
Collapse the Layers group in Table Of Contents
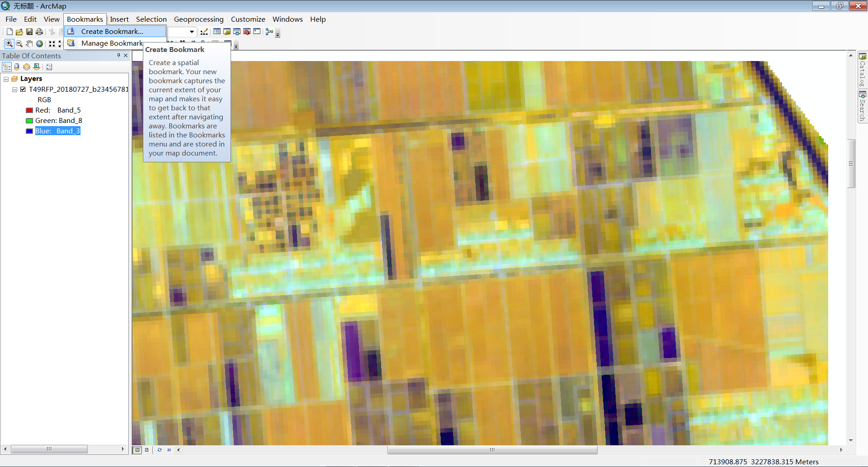click(x=6, y=79)
